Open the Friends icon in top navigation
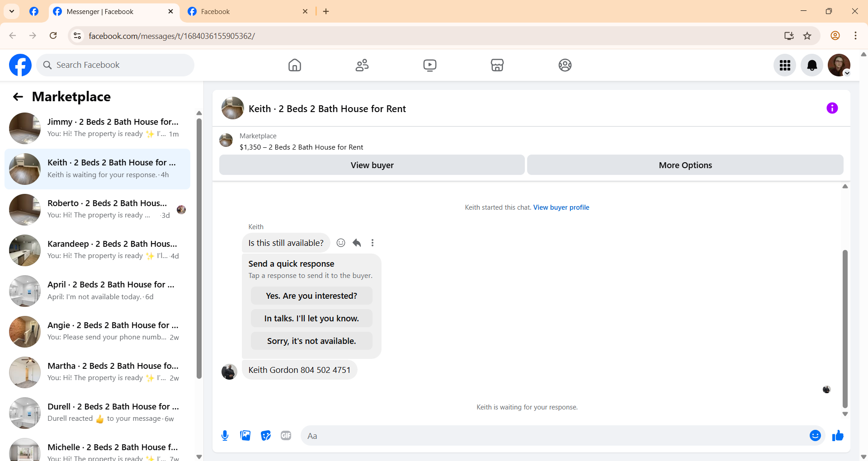The width and height of the screenshot is (868, 461). pyautogui.click(x=362, y=65)
